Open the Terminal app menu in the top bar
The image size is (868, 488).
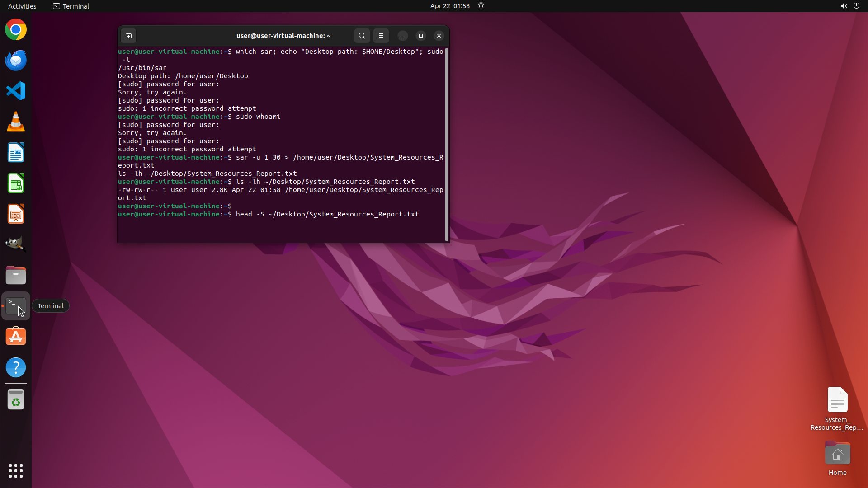71,6
